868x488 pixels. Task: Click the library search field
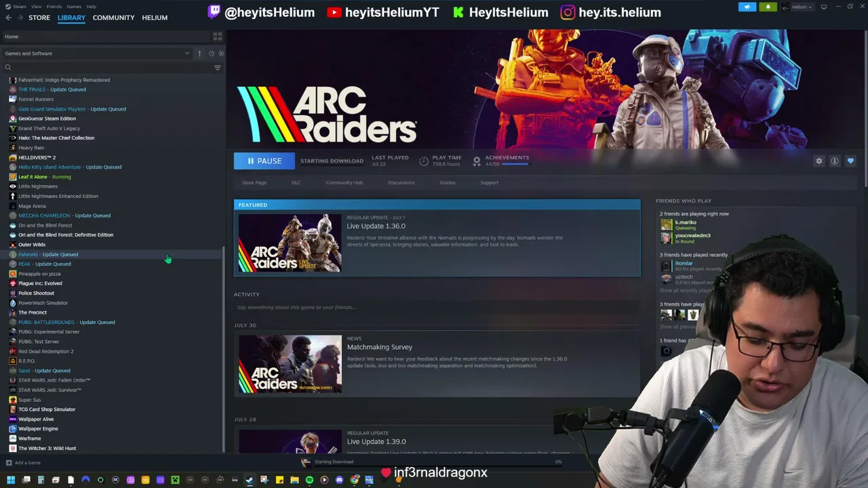coord(112,68)
